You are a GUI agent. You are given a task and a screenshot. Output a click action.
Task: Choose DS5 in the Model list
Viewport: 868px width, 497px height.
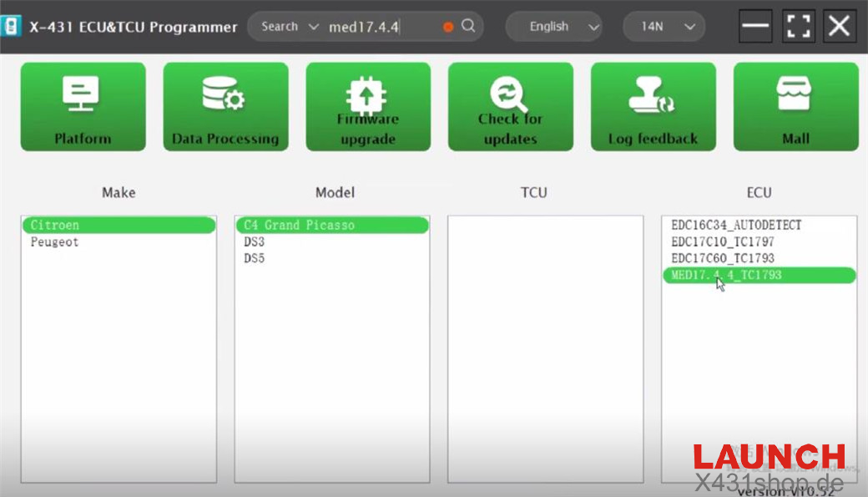point(254,259)
